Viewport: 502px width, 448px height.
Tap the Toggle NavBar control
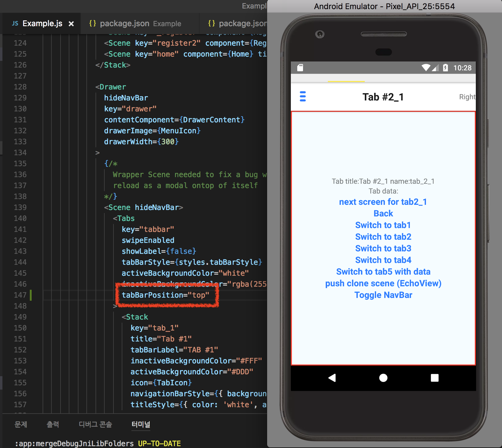click(x=383, y=295)
